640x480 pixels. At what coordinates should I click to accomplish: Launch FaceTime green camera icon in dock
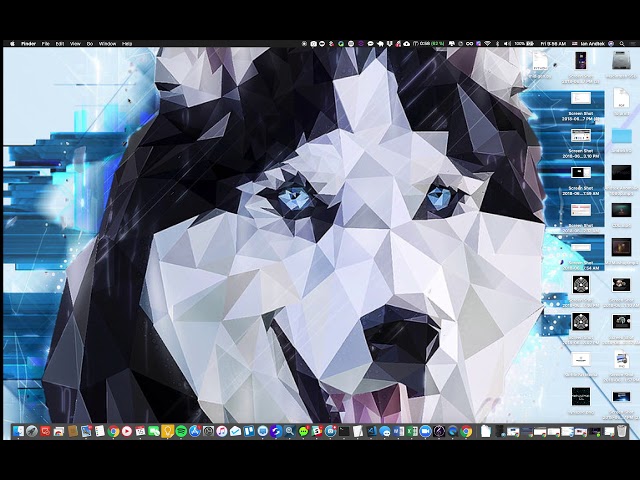pyautogui.click(x=154, y=431)
